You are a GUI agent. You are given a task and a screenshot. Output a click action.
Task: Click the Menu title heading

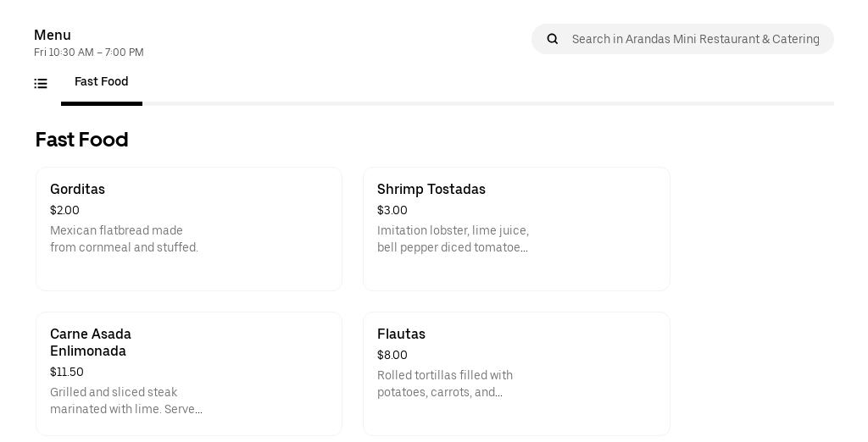[x=53, y=36]
